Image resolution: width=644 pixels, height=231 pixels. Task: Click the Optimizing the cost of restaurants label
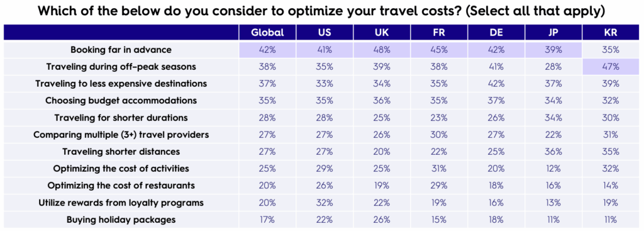pyautogui.click(x=121, y=186)
